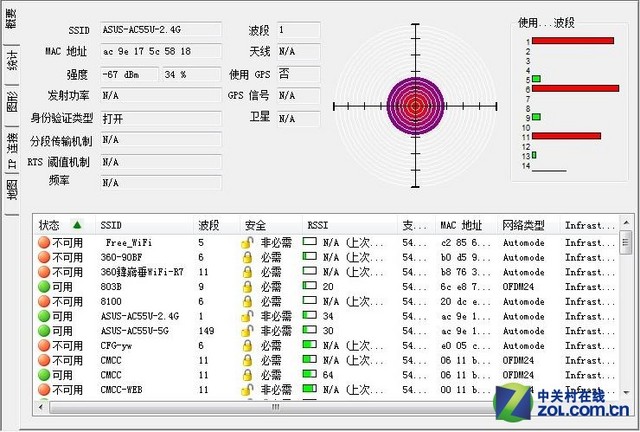This screenshot has width=640, height=432.
Task: Click the green sort arrow in 状态 header
Action: (77, 225)
